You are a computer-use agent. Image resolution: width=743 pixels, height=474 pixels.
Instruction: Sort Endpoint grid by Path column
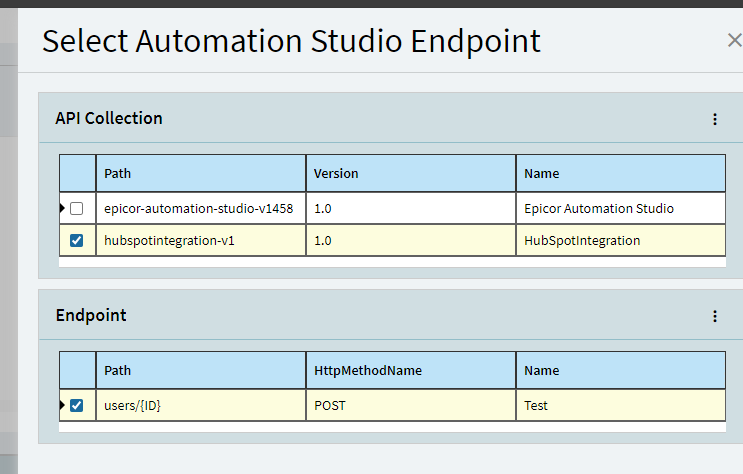201,371
